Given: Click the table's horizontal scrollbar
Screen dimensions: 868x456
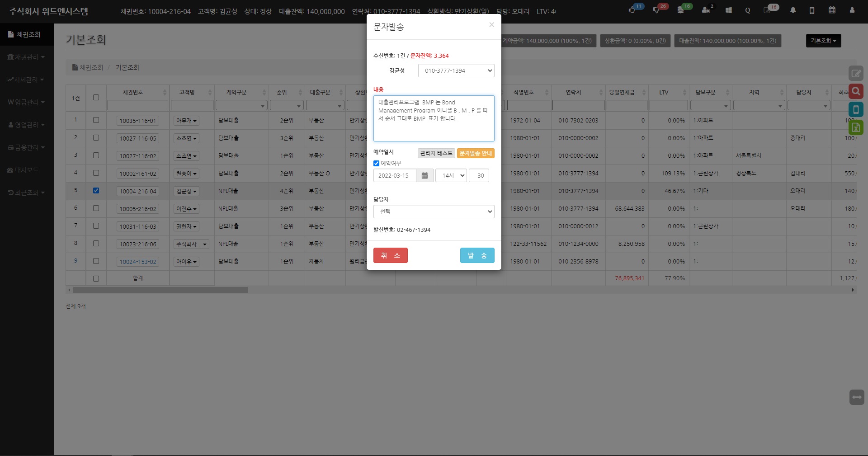Looking at the screenshot, I should coord(160,290).
